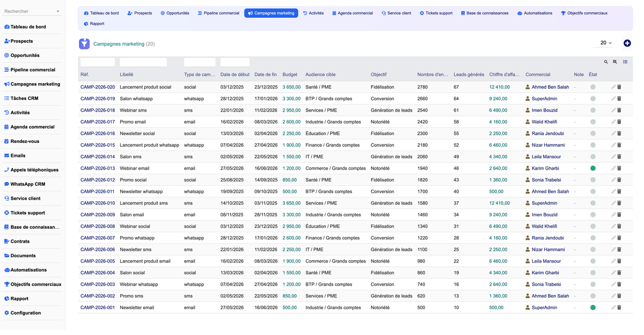Delete campaign CAMP-2026-006 trash icon
Image resolution: width=644 pixels, height=335 pixels.
[619, 249]
